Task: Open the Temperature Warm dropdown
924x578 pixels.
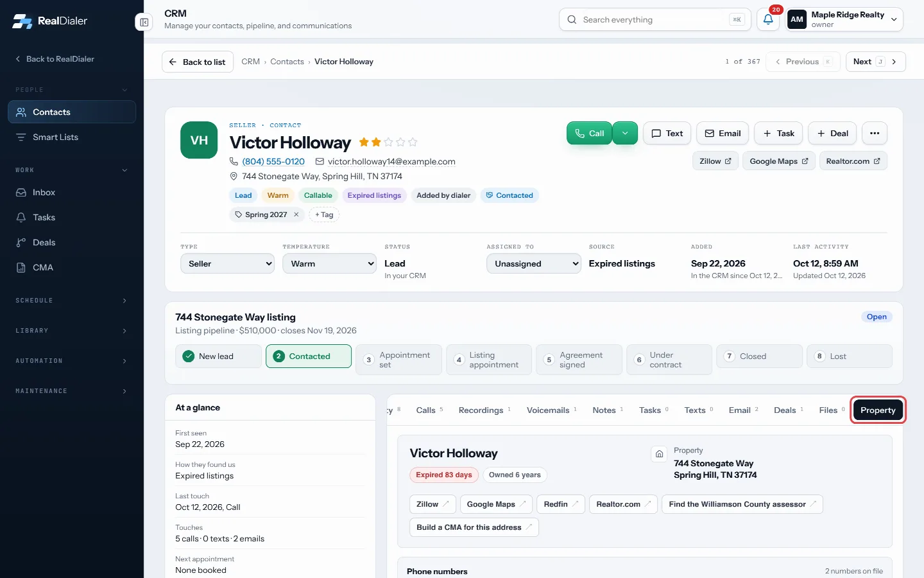Action: 329,263
